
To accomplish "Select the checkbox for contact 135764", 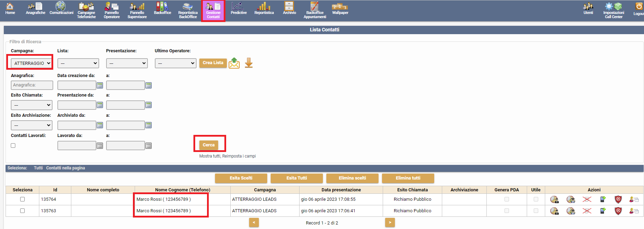I will coord(23,199).
